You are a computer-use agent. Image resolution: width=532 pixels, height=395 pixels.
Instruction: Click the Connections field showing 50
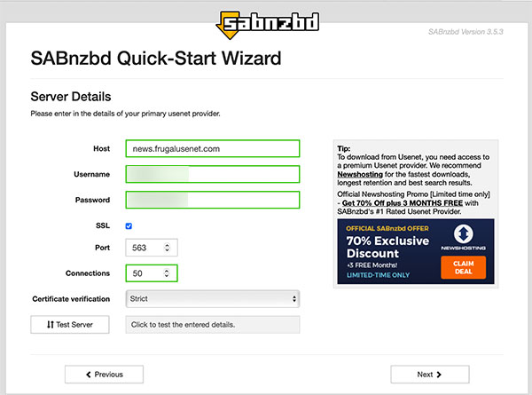152,273
